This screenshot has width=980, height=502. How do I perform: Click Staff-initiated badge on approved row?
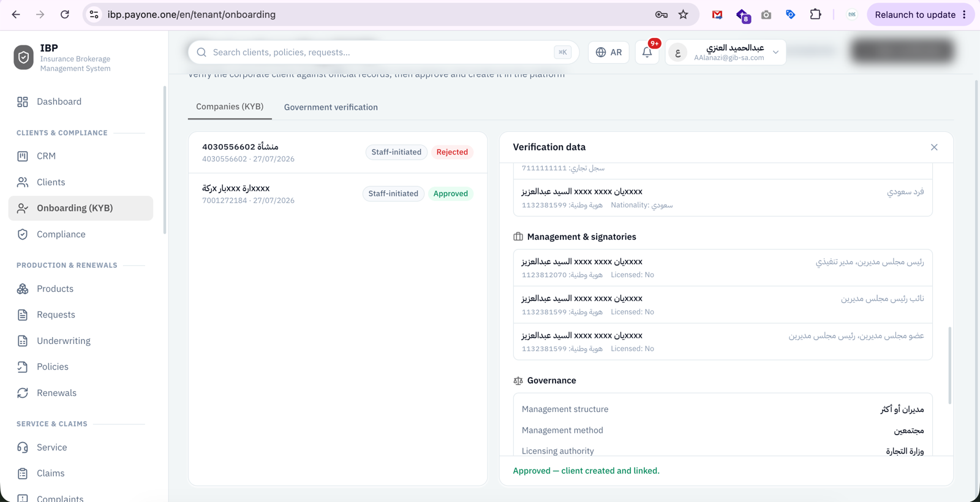pos(393,194)
